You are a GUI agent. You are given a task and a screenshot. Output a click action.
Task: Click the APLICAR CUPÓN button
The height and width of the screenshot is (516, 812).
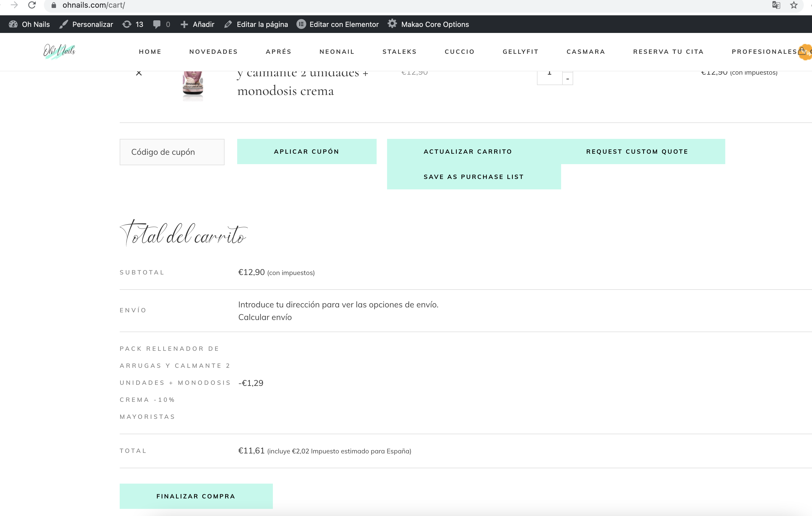click(x=307, y=152)
